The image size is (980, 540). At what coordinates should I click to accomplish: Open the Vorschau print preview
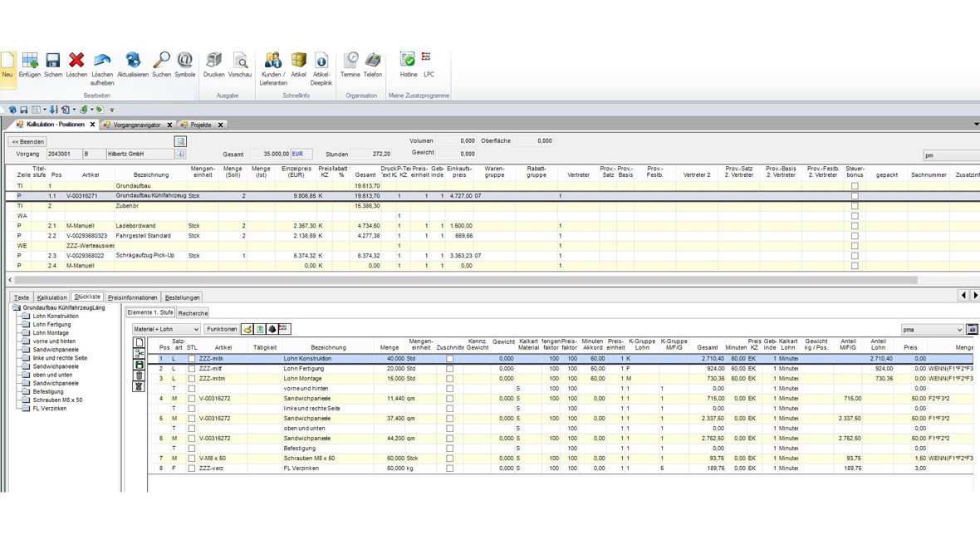coord(240,61)
